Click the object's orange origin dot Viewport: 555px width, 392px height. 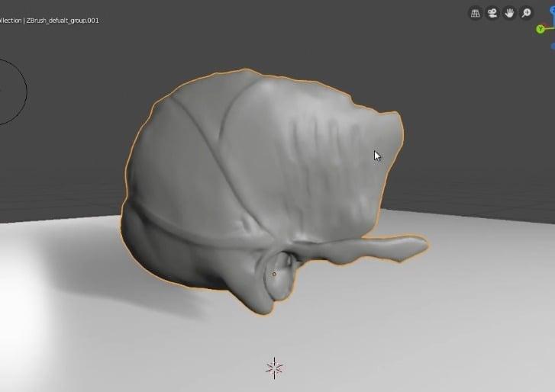tap(274, 274)
